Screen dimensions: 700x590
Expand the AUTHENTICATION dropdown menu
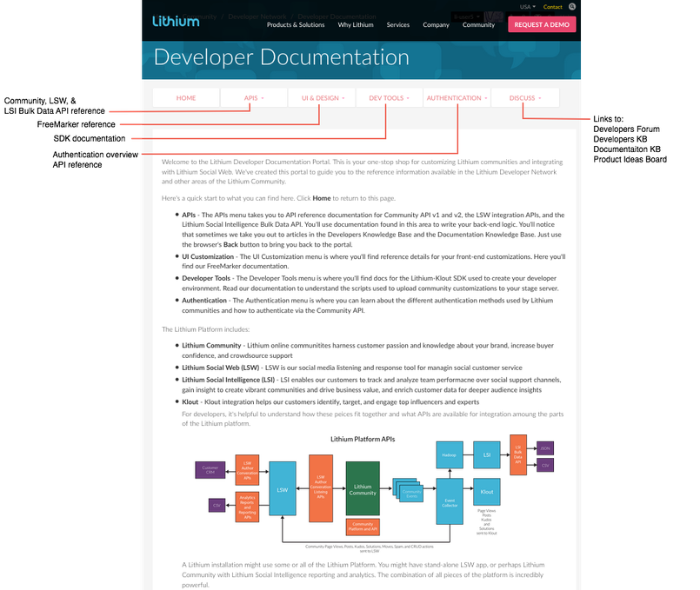(457, 98)
